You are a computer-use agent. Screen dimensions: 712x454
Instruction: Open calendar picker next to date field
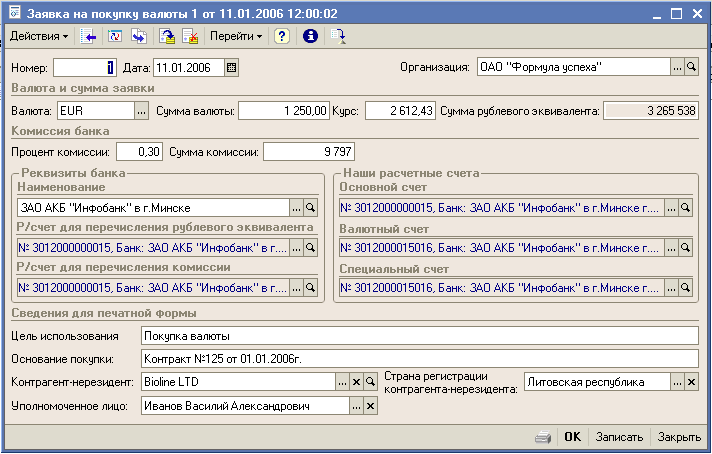coord(232,68)
